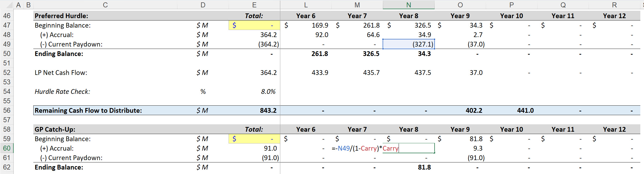Select LP Net Cash Flow Year 9 value 37.0

[x=476, y=73]
